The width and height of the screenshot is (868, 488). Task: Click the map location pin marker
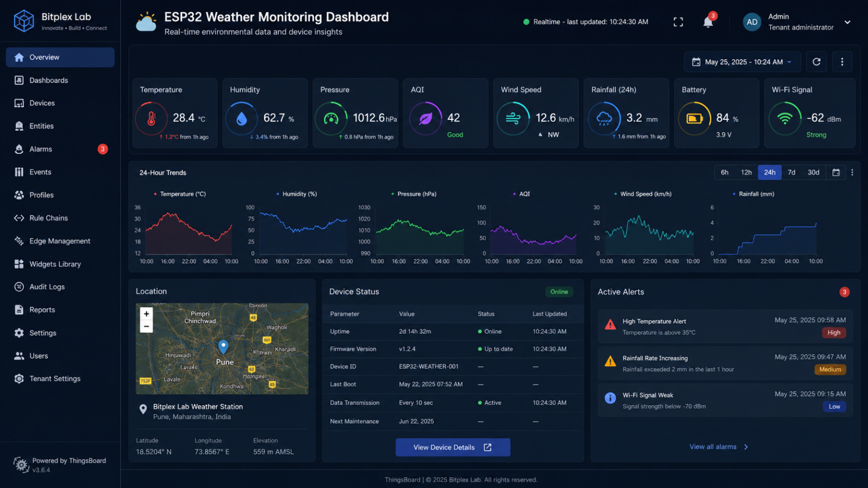(x=223, y=346)
